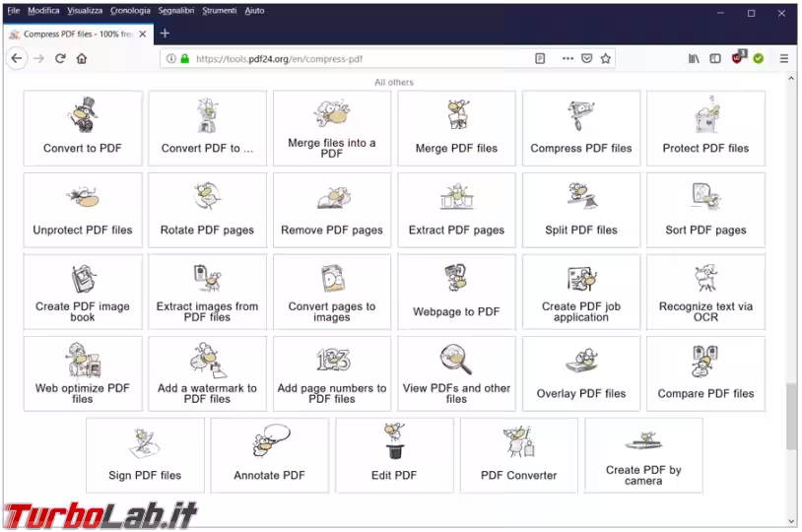Open the Edit PDF tool

[x=394, y=456]
